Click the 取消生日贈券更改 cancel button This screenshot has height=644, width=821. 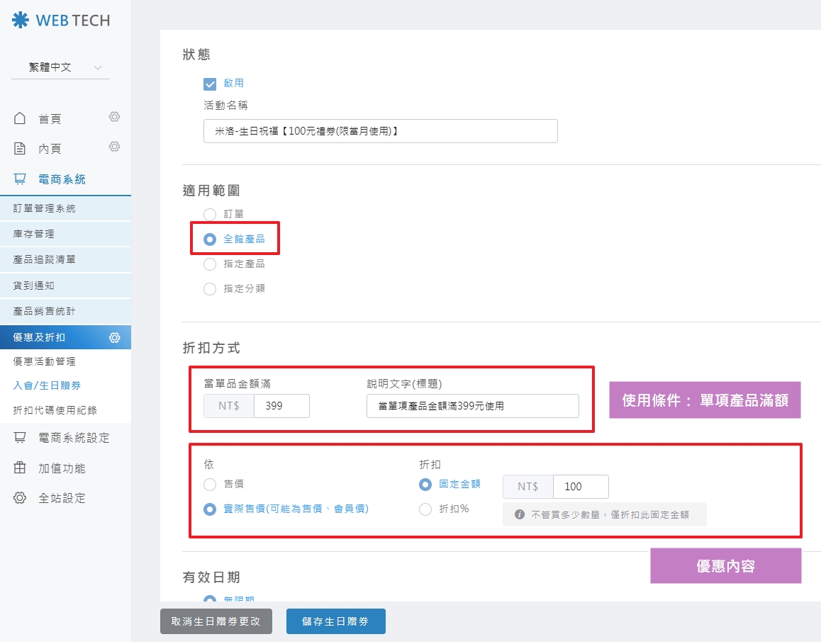click(216, 621)
